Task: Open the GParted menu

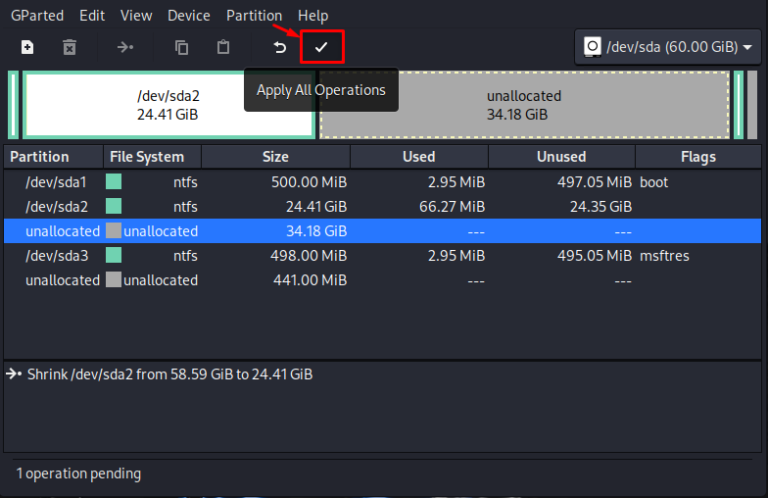Action: tap(37, 16)
